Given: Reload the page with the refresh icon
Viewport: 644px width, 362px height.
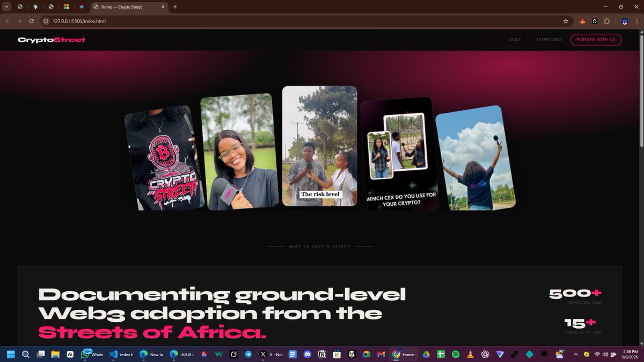Looking at the screenshot, I should pyautogui.click(x=32, y=21).
